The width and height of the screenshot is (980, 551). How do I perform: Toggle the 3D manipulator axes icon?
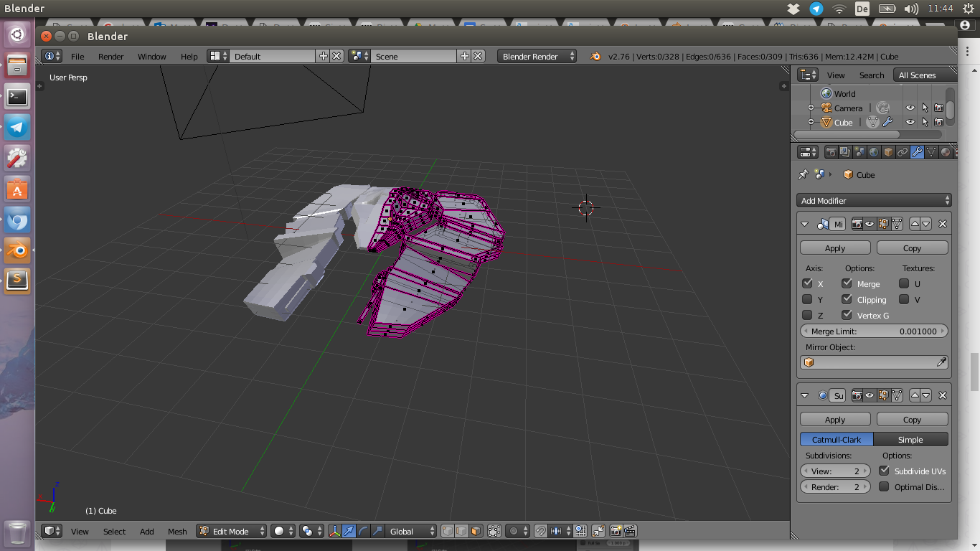click(x=334, y=531)
